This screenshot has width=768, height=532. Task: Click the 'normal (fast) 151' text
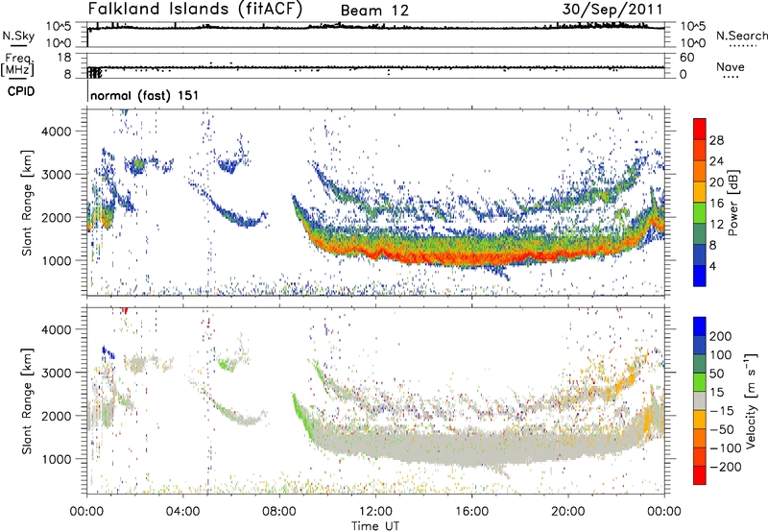(145, 95)
